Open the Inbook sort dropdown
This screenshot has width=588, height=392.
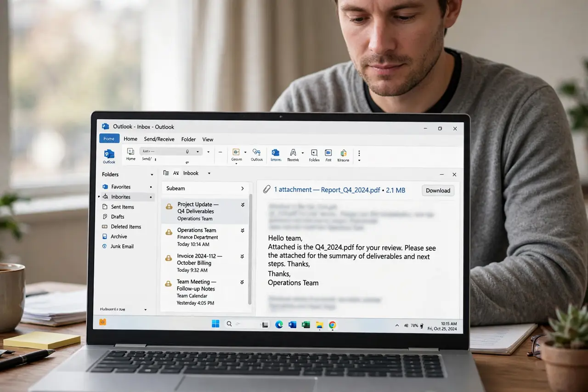coord(209,174)
